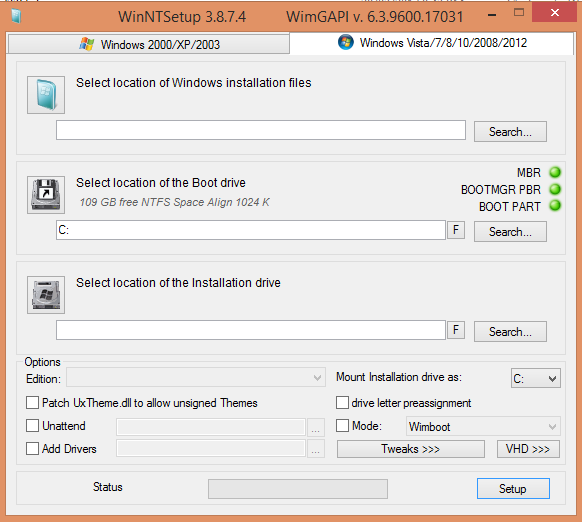
Task: Click the Boot drive path field showing C:
Action: [x=251, y=230]
